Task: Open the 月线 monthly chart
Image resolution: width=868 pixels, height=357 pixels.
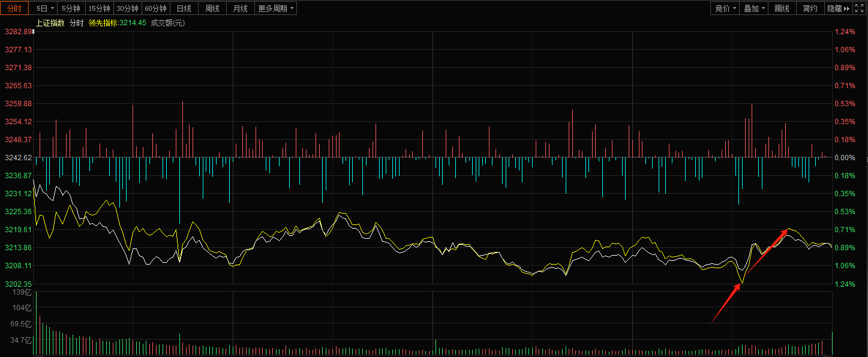Action: [241, 8]
